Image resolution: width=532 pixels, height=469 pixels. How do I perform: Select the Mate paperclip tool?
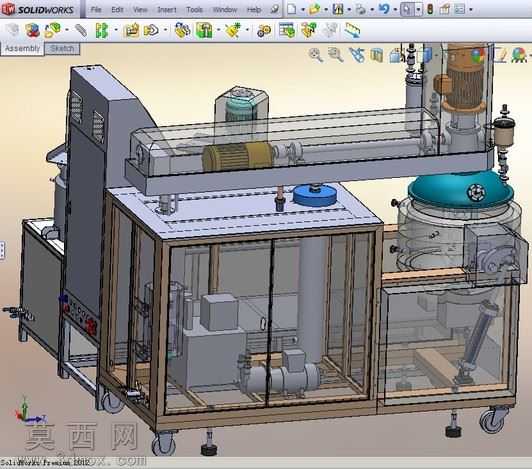(81, 31)
